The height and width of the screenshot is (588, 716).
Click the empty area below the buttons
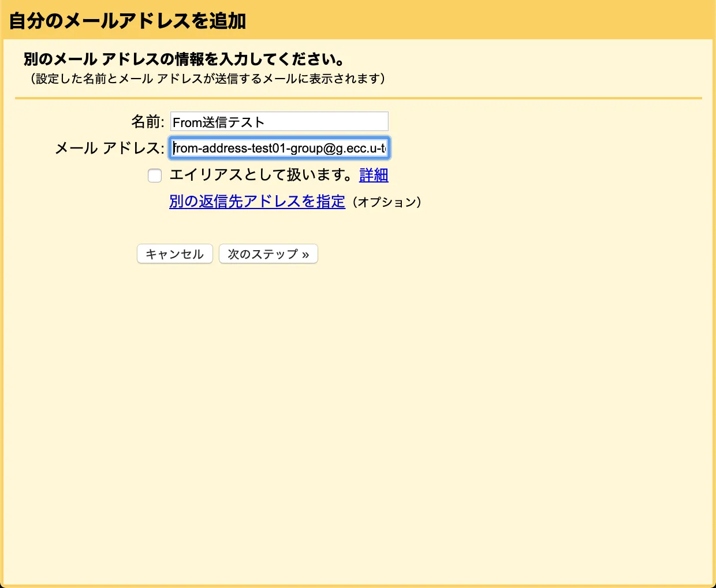358,404
